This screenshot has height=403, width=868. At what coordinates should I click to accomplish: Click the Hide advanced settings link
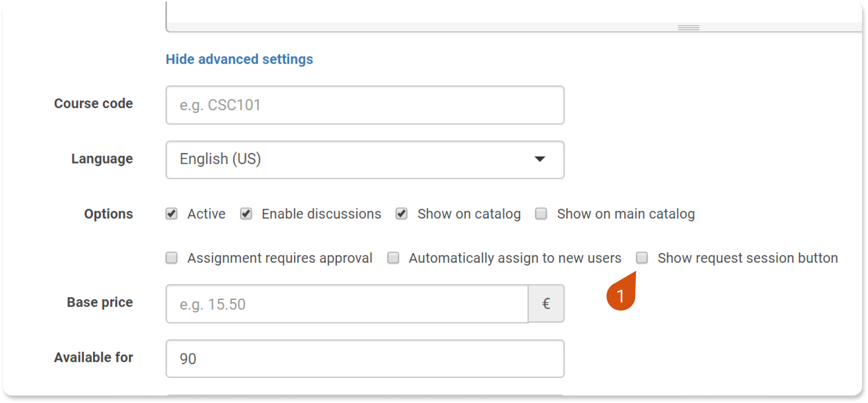click(239, 59)
